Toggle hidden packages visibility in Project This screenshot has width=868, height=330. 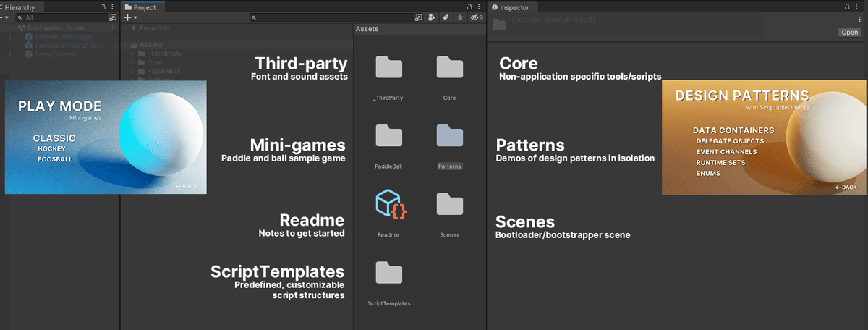click(475, 17)
